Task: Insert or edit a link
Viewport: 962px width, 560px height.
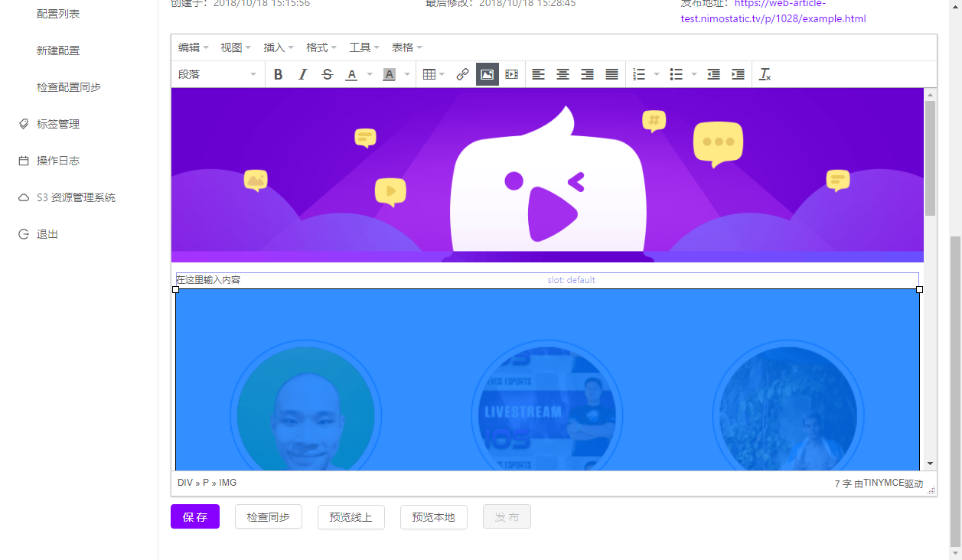Action: [x=462, y=74]
